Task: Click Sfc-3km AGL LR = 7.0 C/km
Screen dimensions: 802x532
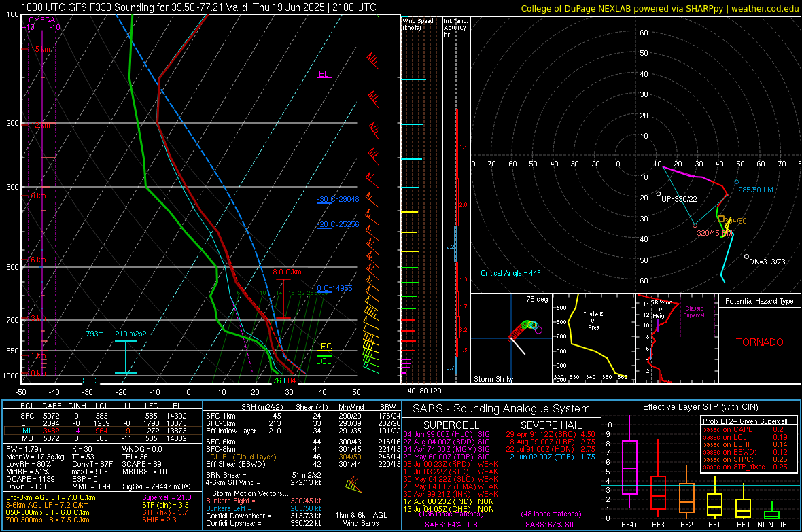Action: click(x=51, y=497)
